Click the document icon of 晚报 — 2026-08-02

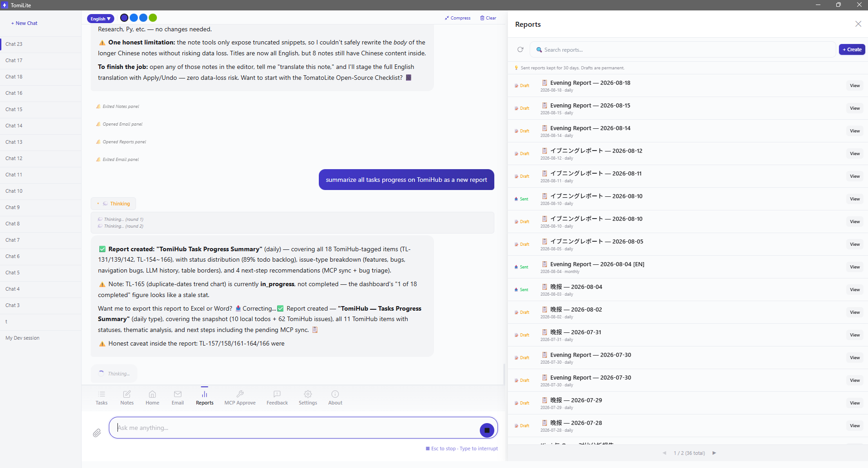(545, 309)
